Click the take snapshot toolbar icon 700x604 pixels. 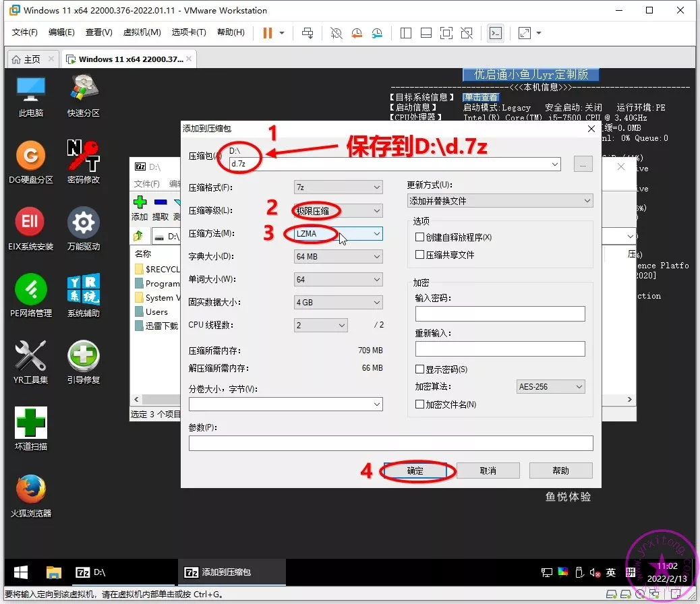pos(336,33)
